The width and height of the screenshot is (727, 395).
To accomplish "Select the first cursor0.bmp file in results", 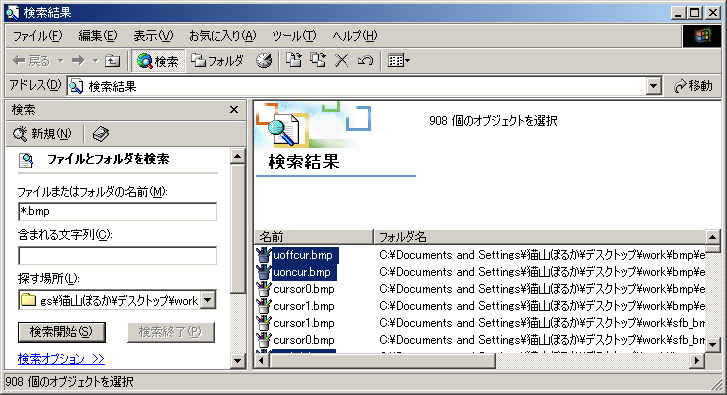I will pos(304,289).
